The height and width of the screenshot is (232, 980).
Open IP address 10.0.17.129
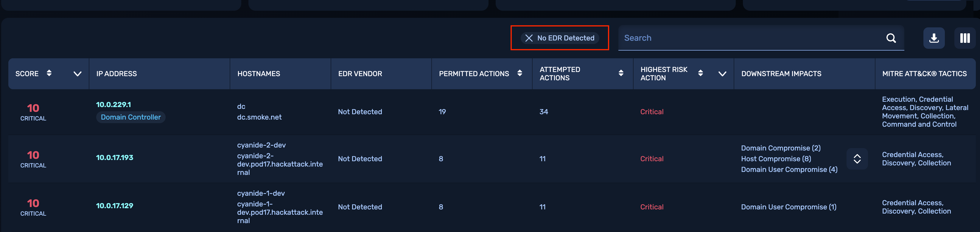tap(114, 206)
